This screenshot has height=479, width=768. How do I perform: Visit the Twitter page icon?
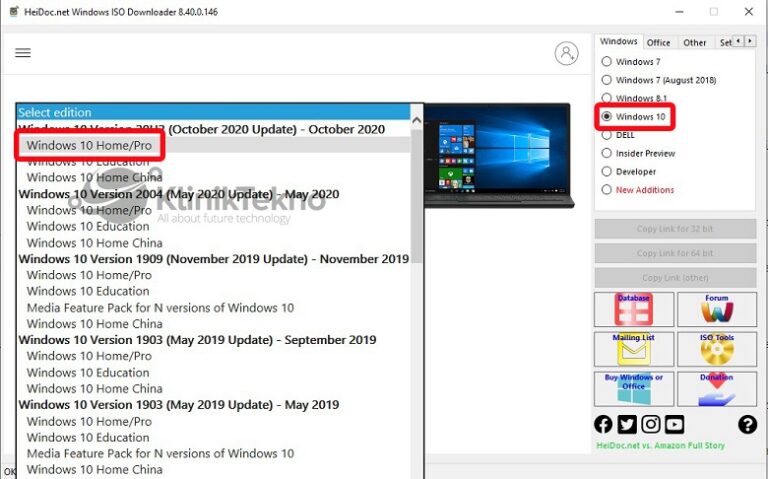[x=627, y=424]
